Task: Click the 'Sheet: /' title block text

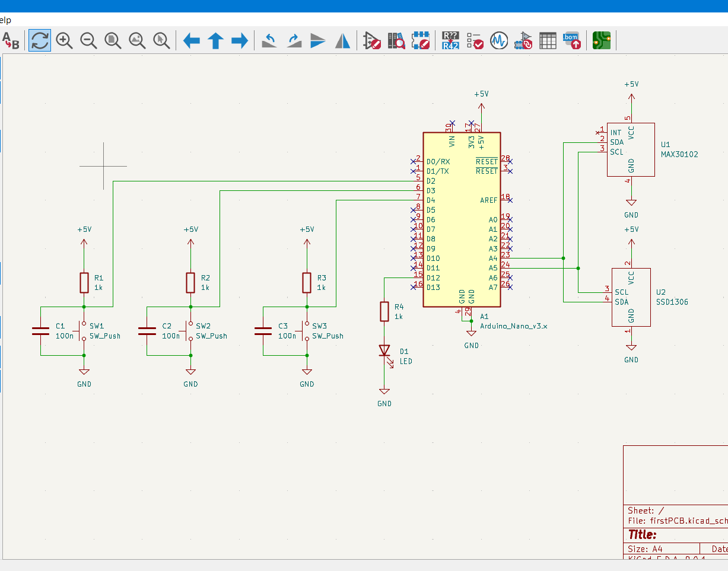Action: pos(646,511)
